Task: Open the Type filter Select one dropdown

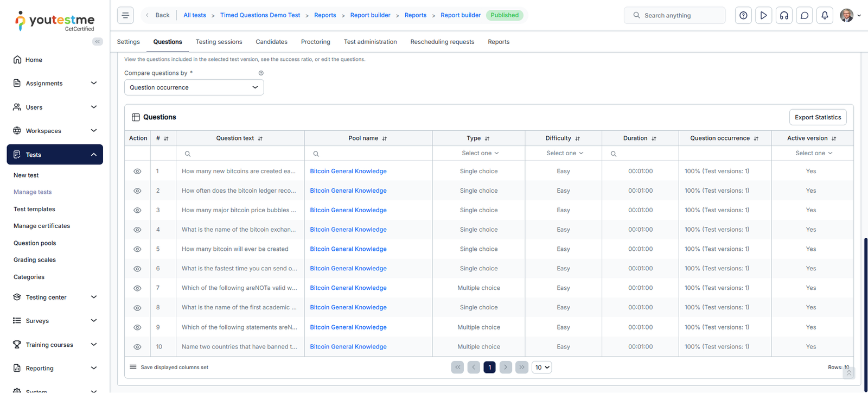Action: pos(480,153)
